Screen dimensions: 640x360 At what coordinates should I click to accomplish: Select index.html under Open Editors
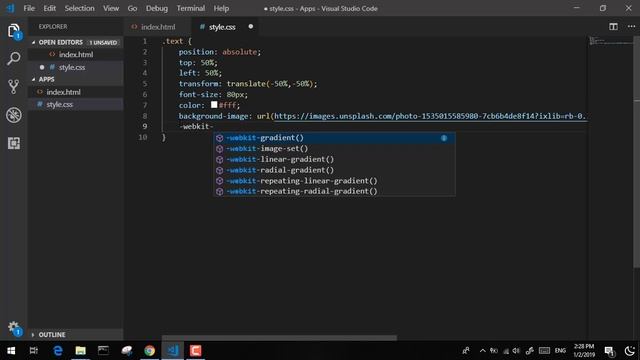pyautogui.click(x=76, y=54)
